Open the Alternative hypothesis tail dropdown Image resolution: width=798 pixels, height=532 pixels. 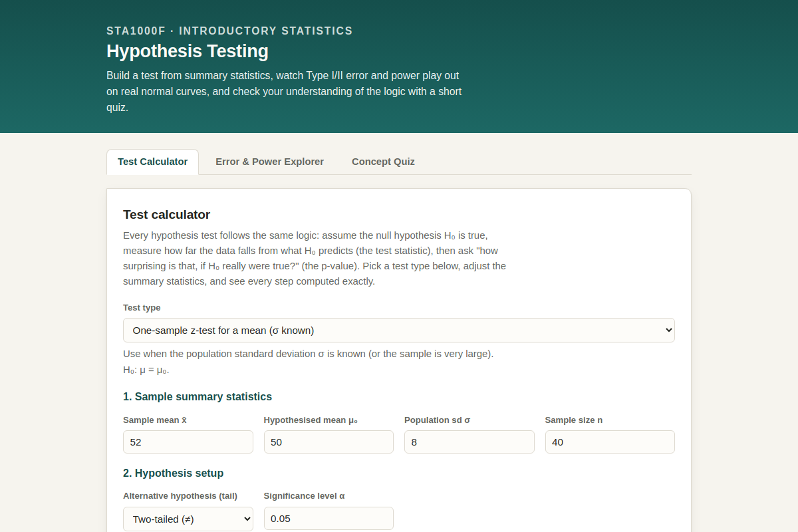pyautogui.click(x=188, y=519)
